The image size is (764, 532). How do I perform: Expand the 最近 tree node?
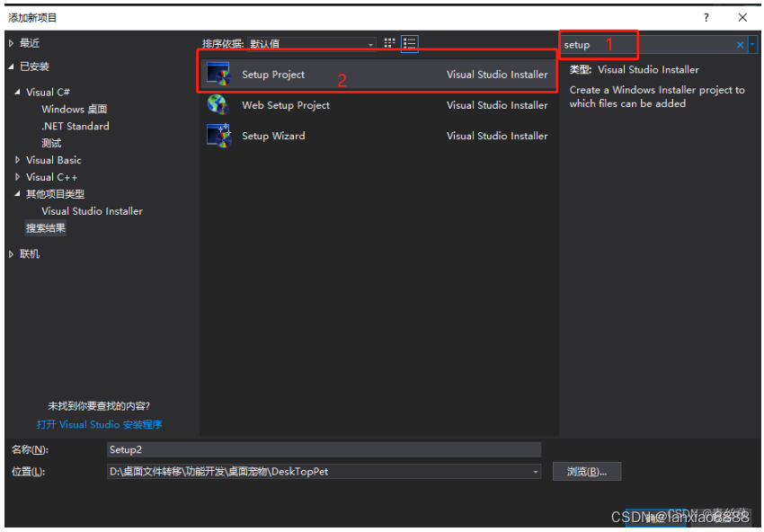[x=11, y=43]
